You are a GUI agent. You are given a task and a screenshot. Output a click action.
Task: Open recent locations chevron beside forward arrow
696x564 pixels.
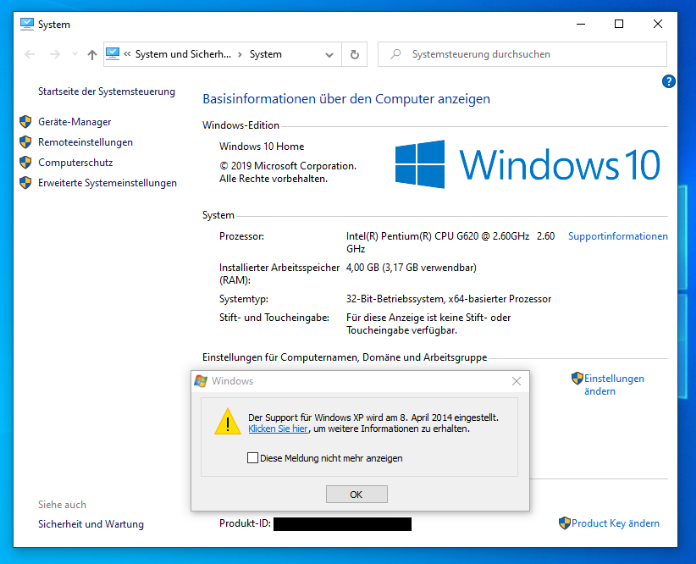click(x=75, y=54)
